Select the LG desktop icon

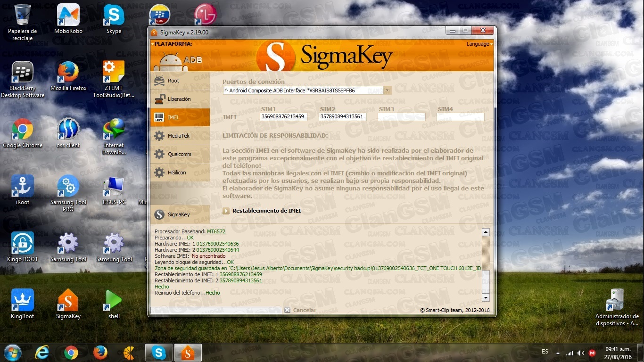206,15
